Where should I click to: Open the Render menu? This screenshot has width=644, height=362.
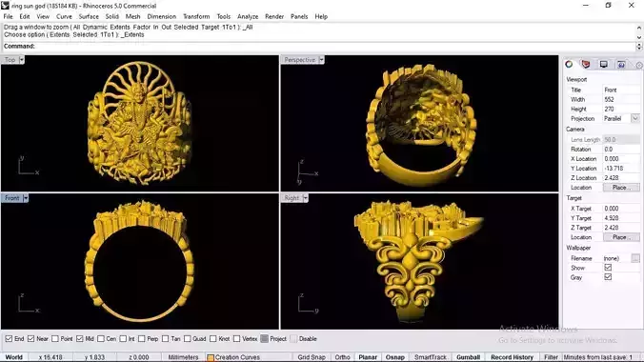pos(274,16)
